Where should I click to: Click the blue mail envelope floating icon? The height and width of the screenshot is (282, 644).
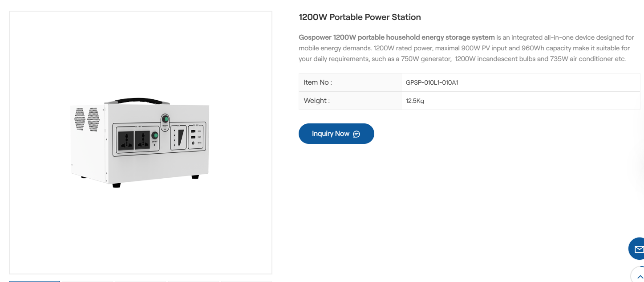(638, 249)
